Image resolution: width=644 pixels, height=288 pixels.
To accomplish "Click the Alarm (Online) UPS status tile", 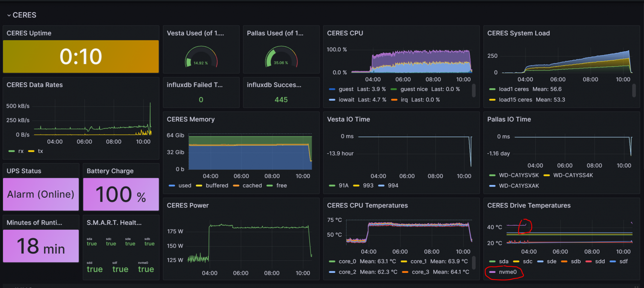I will (x=41, y=194).
